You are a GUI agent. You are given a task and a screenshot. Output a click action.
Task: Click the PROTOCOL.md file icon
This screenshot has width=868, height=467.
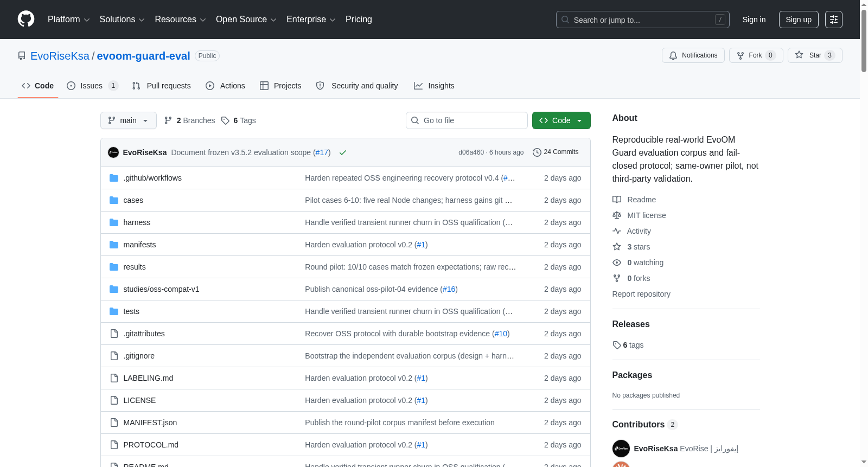pos(114,445)
